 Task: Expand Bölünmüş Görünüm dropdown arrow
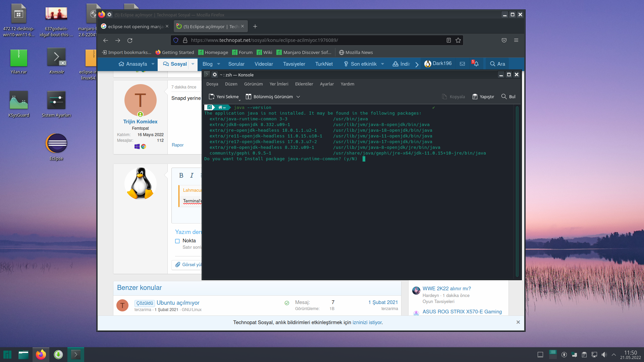pos(298,97)
